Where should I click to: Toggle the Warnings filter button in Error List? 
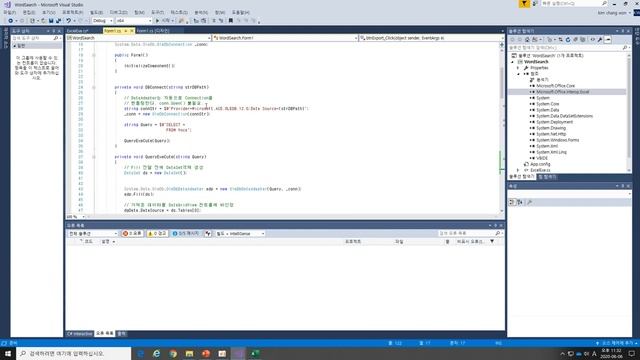tap(157, 233)
